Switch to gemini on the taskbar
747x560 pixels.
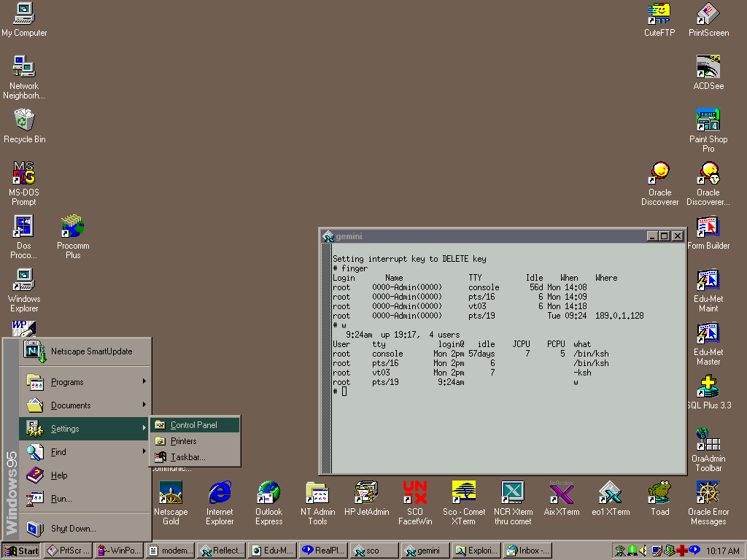(x=425, y=551)
